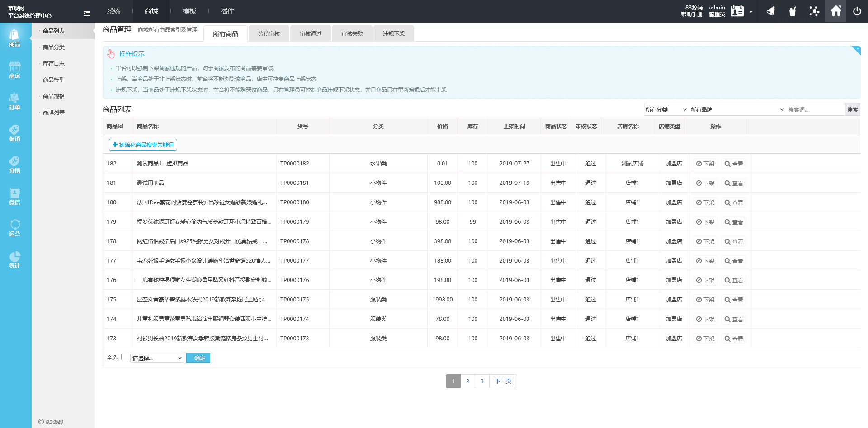Click 查看 for product 177
The image size is (868, 428).
[x=734, y=261]
